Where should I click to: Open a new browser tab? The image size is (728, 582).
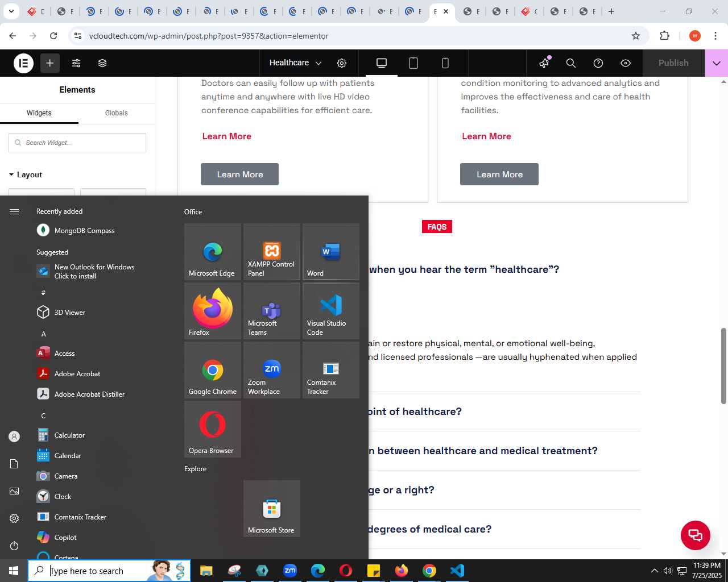[611, 11]
